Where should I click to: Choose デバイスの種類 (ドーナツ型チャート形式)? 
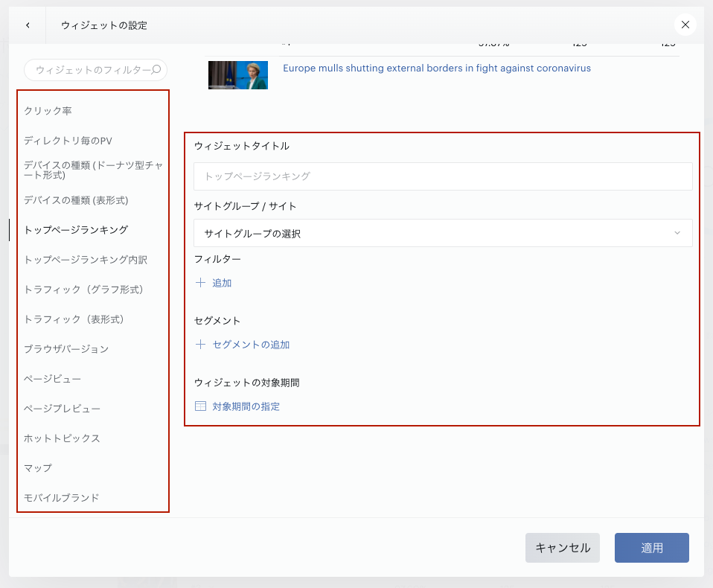93,170
